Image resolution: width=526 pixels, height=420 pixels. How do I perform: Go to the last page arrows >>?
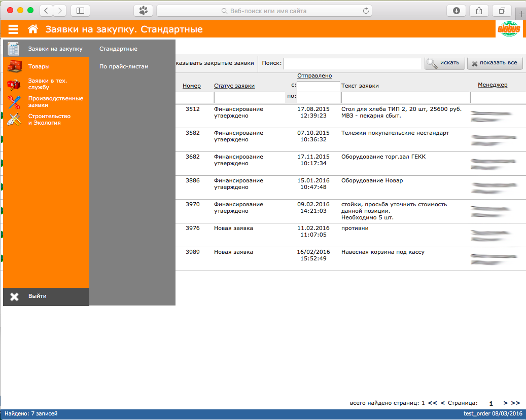pyautogui.click(x=515, y=403)
